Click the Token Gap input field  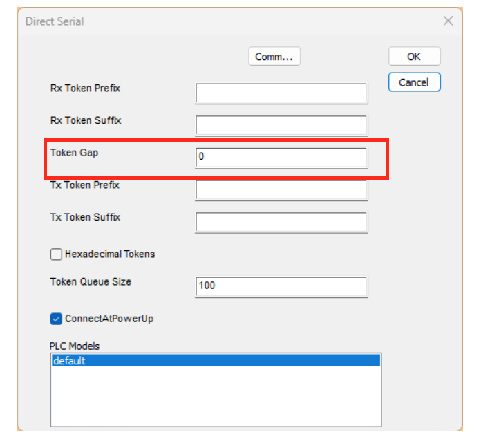(x=281, y=157)
